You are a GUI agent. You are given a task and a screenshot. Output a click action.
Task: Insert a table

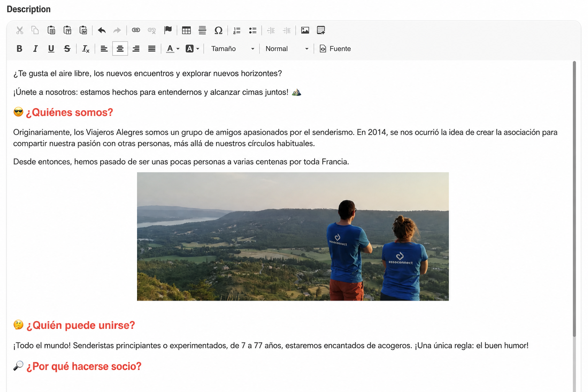(x=186, y=30)
